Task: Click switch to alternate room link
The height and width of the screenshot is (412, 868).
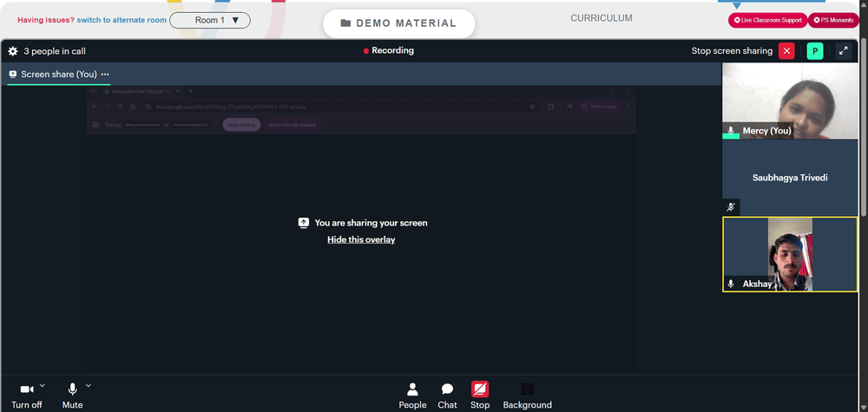Action: click(x=122, y=20)
